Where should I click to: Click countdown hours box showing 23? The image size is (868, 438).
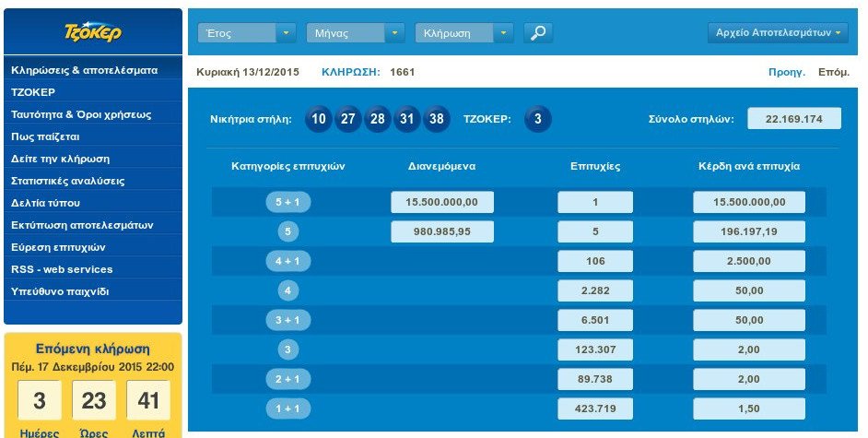point(94,400)
